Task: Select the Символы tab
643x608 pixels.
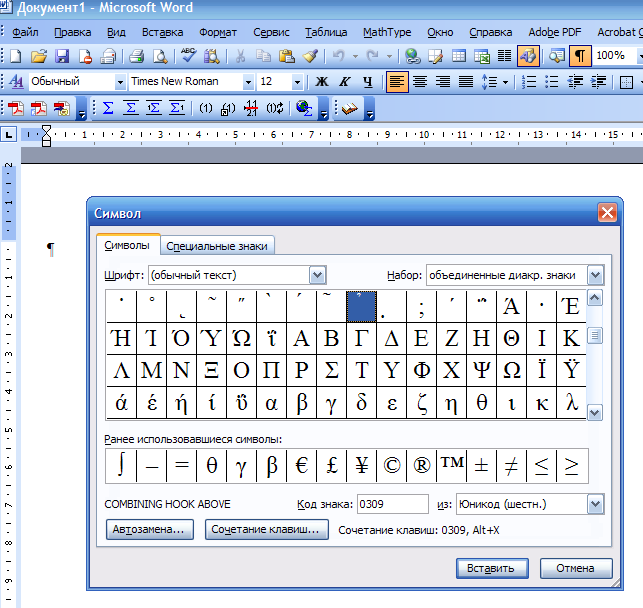Action: tap(127, 245)
